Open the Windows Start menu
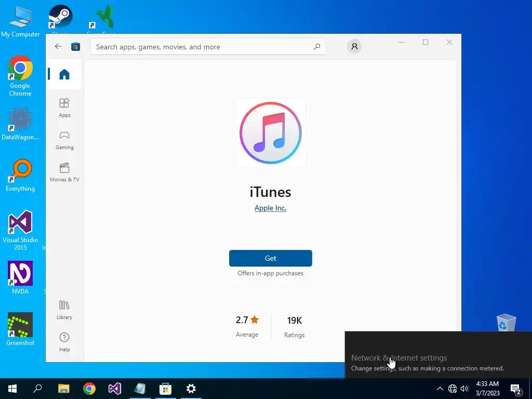 tap(12, 389)
